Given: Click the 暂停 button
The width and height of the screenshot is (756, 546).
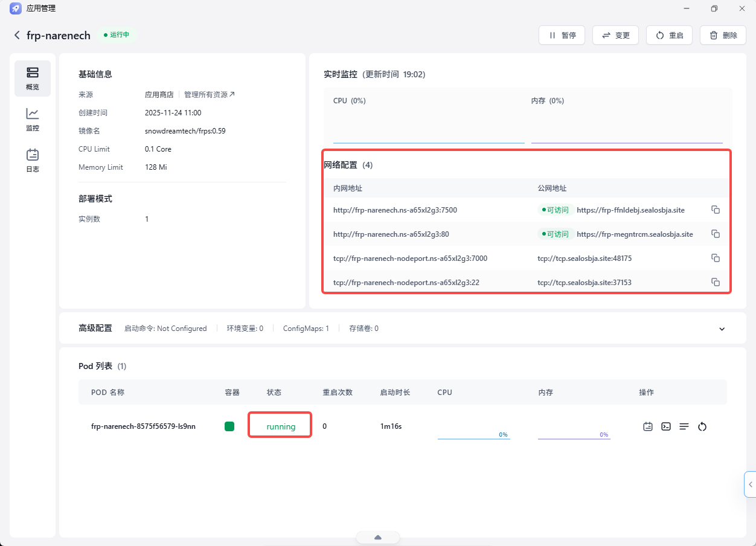Looking at the screenshot, I should pyautogui.click(x=562, y=35).
